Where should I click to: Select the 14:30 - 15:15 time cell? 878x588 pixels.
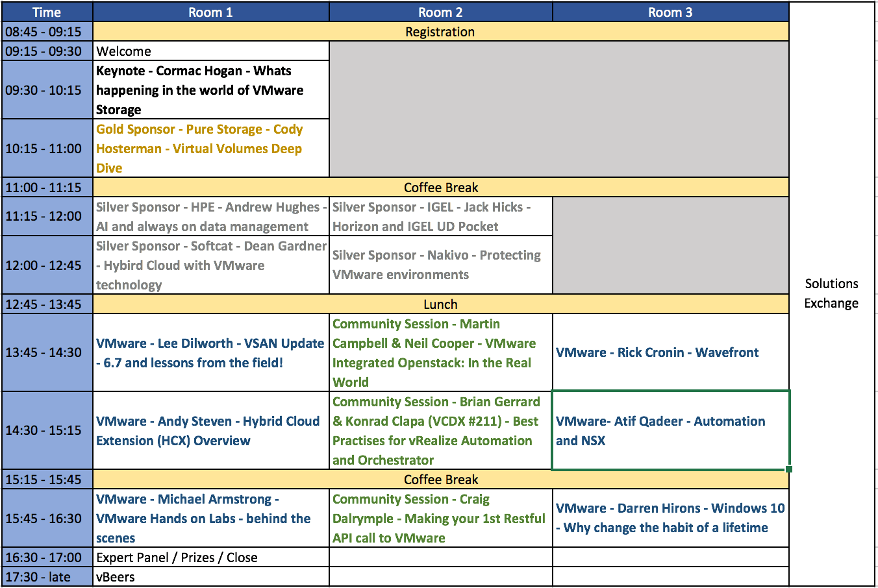(x=47, y=431)
